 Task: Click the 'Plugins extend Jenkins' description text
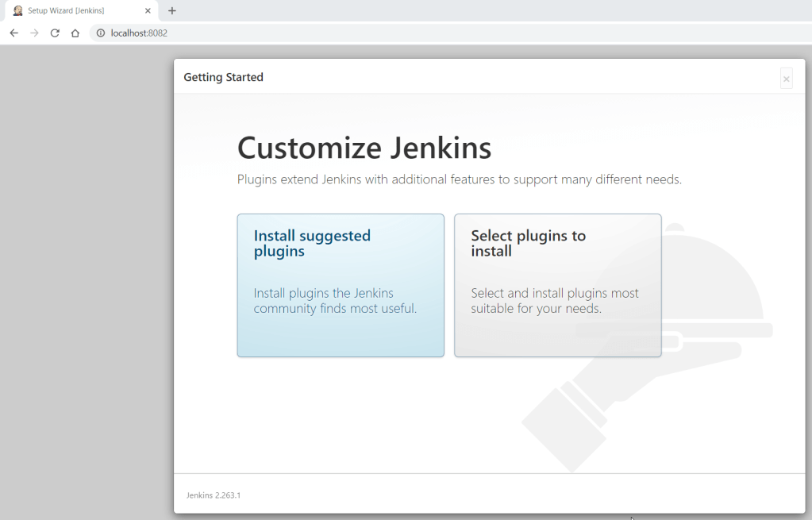(x=459, y=179)
